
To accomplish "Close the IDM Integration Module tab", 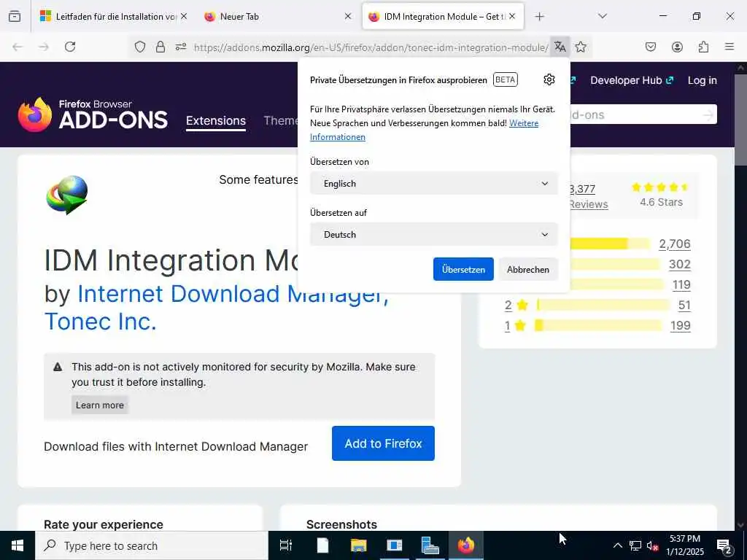I will 512,16.
